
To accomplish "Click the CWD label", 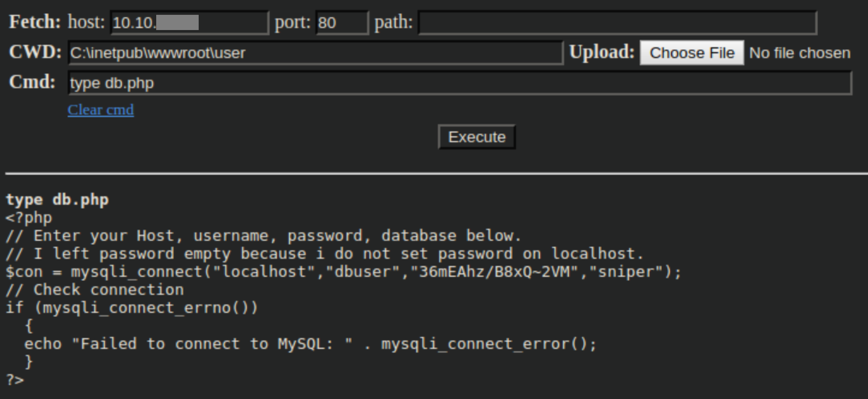I will pyautogui.click(x=35, y=52).
